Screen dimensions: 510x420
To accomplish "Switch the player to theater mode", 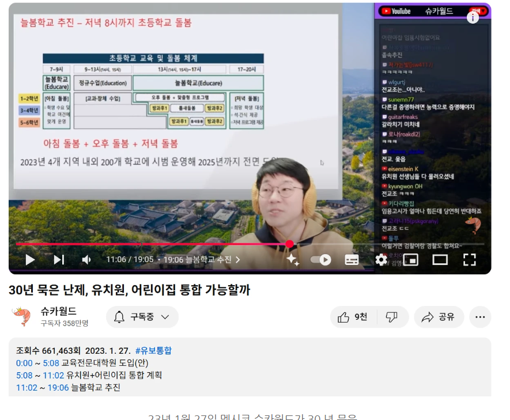I will tap(440, 260).
